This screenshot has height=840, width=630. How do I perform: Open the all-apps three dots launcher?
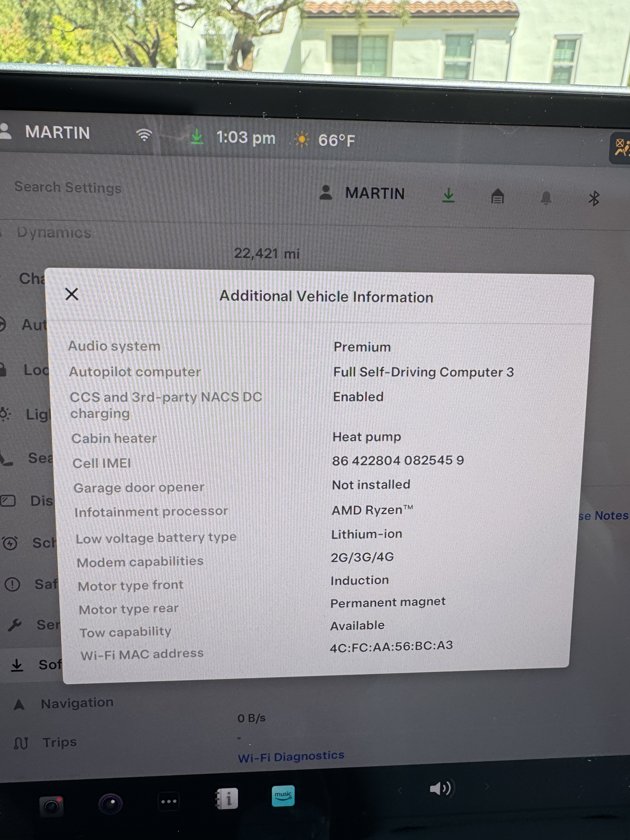[x=169, y=802]
